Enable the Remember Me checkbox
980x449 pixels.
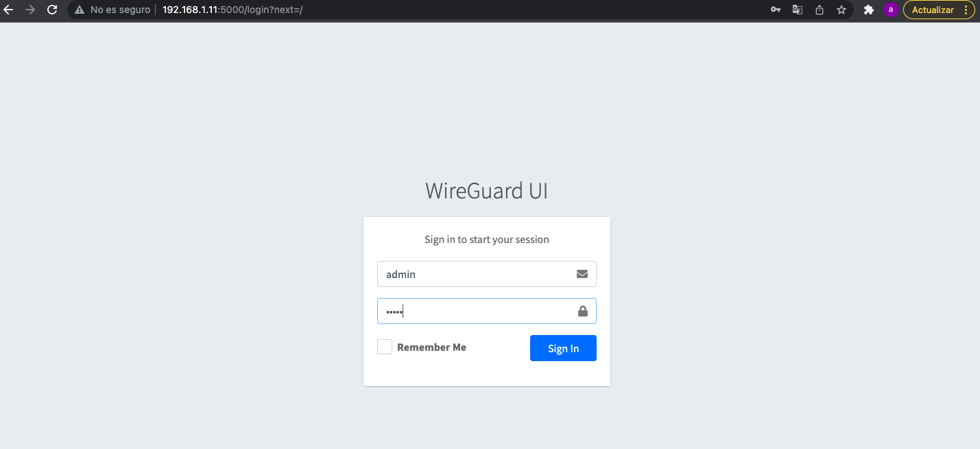point(385,347)
